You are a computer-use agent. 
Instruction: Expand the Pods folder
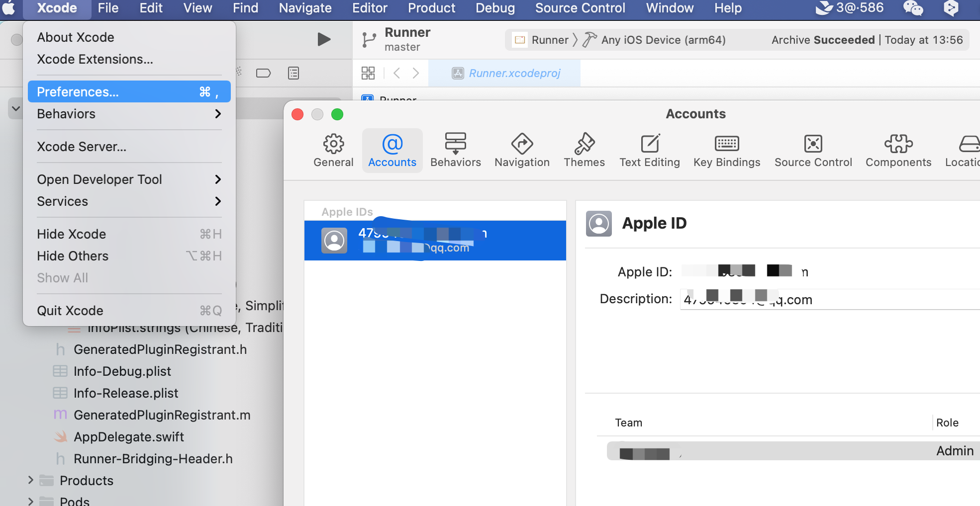click(30, 501)
